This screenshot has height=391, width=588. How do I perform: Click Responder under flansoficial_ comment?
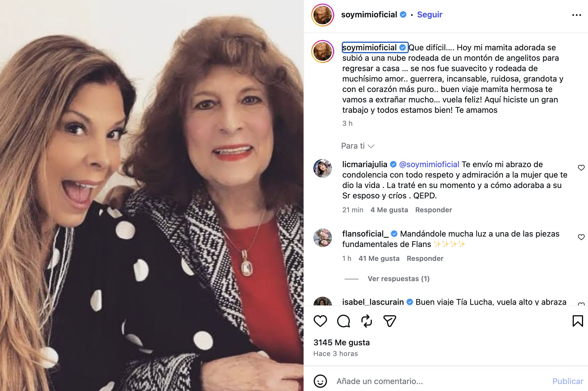425,259
